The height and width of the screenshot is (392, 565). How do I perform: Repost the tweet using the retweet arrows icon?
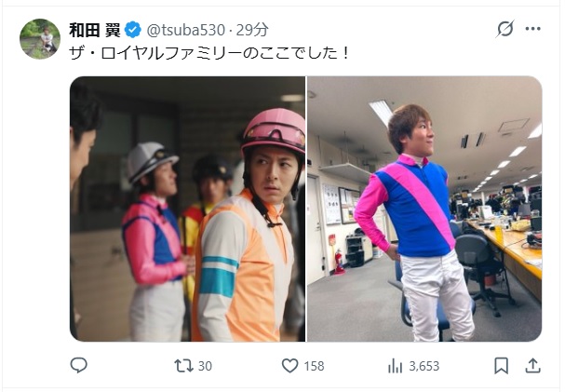point(183,366)
